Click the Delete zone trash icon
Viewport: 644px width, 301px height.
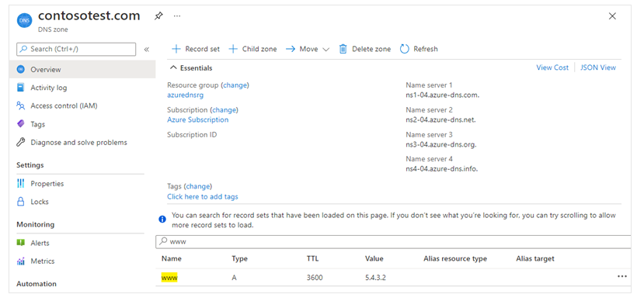coord(343,49)
